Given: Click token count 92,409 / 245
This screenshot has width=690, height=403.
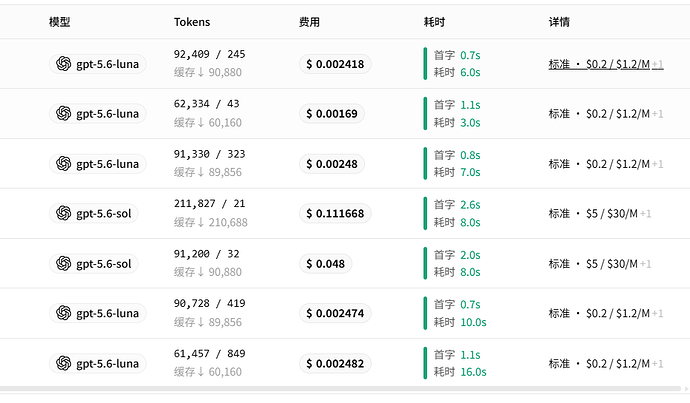Looking at the screenshot, I should coord(209,54).
